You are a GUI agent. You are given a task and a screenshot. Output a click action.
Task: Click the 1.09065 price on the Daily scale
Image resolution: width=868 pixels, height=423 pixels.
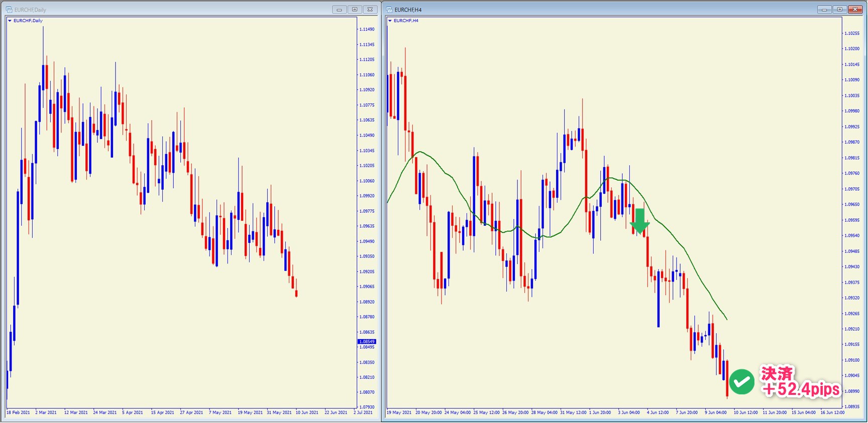point(367,287)
